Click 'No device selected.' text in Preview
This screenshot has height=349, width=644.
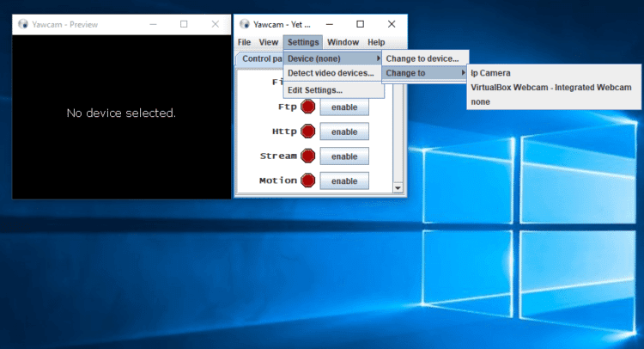click(x=121, y=113)
